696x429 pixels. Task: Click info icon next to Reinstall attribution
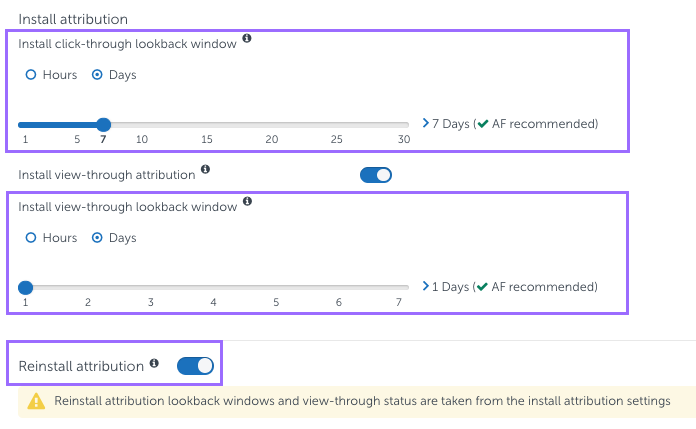tap(154, 363)
